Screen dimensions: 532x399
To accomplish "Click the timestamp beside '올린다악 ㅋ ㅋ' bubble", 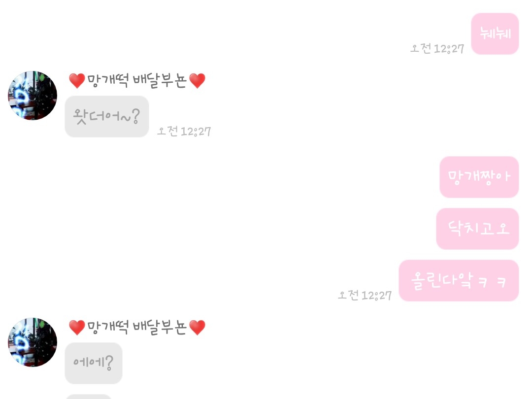I will click(x=365, y=295).
